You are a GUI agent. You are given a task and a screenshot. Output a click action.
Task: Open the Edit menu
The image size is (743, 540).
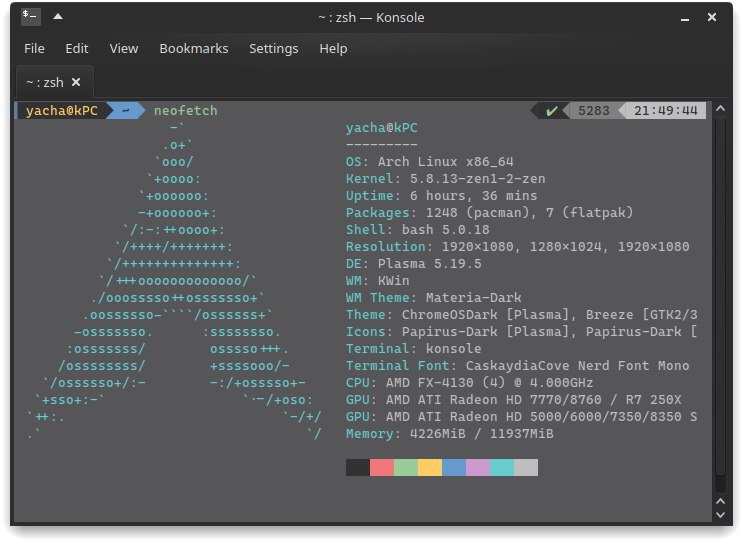(x=77, y=49)
